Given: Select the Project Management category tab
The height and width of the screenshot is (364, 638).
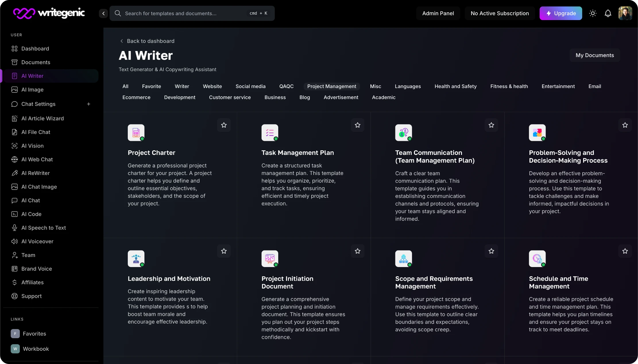Looking at the screenshot, I should point(332,86).
